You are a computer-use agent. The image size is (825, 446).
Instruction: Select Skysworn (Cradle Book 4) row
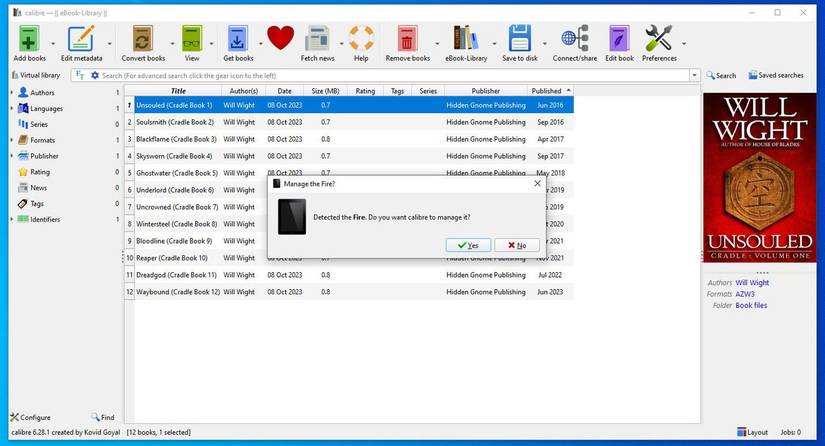tap(349, 156)
